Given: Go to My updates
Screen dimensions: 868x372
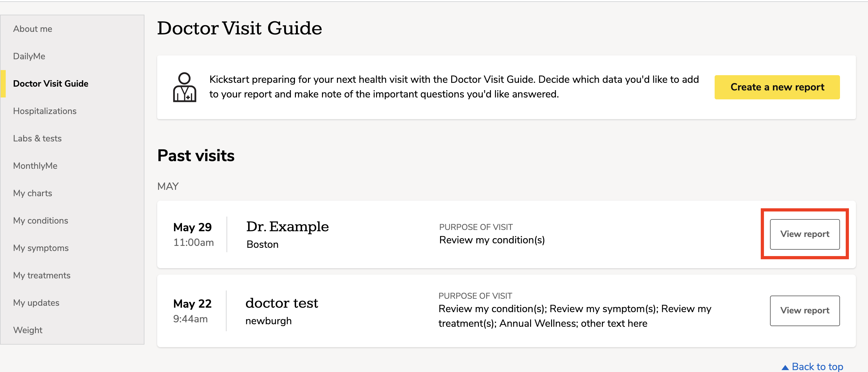Looking at the screenshot, I should pyautogui.click(x=36, y=303).
